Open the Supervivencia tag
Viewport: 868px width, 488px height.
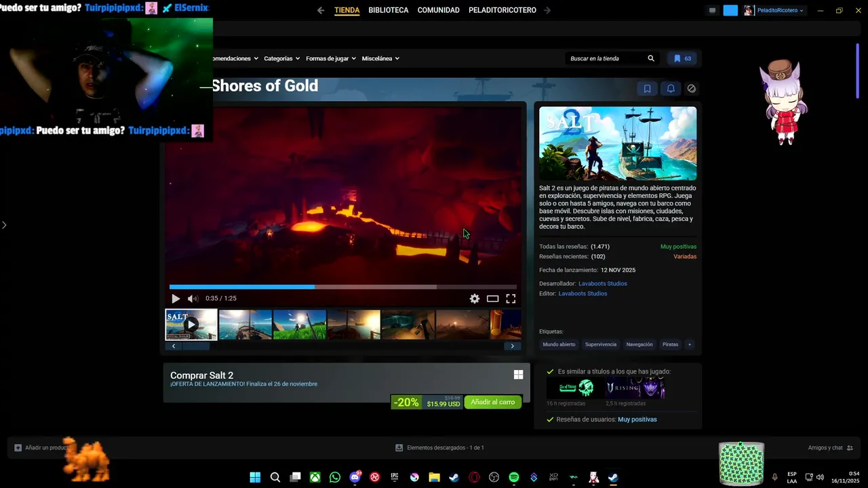[601, 344]
